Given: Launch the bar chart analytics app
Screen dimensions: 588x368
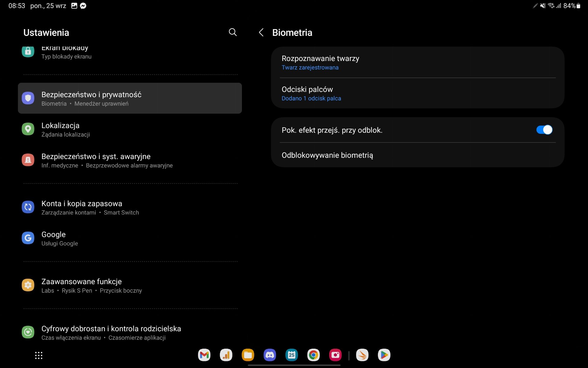Looking at the screenshot, I should click(226, 355).
